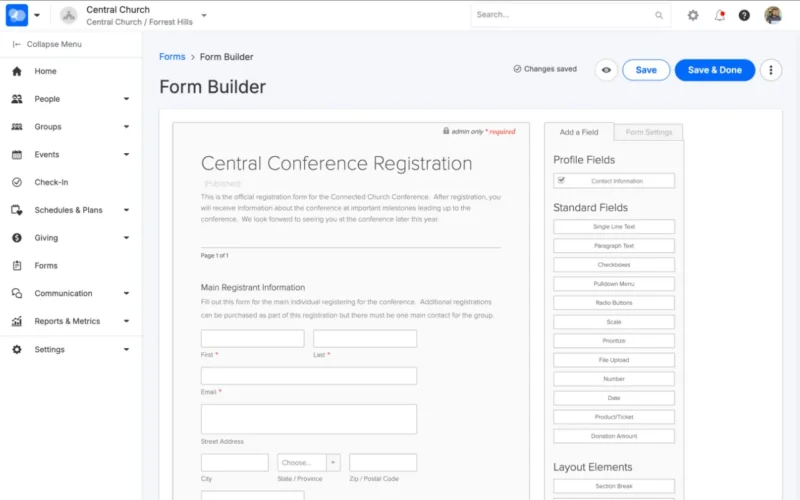Click the Settings gear icon in the sidebar
The width and height of the screenshot is (800, 500).
point(17,349)
